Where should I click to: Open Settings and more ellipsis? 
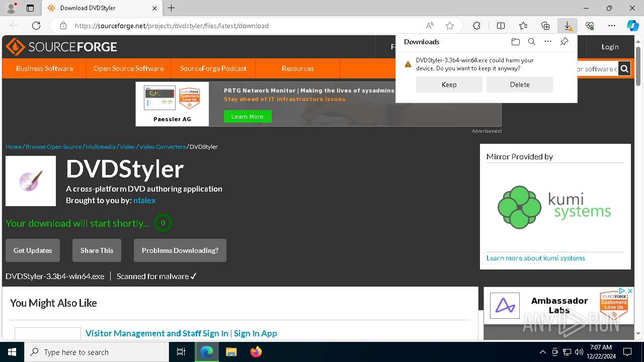(612, 26)
